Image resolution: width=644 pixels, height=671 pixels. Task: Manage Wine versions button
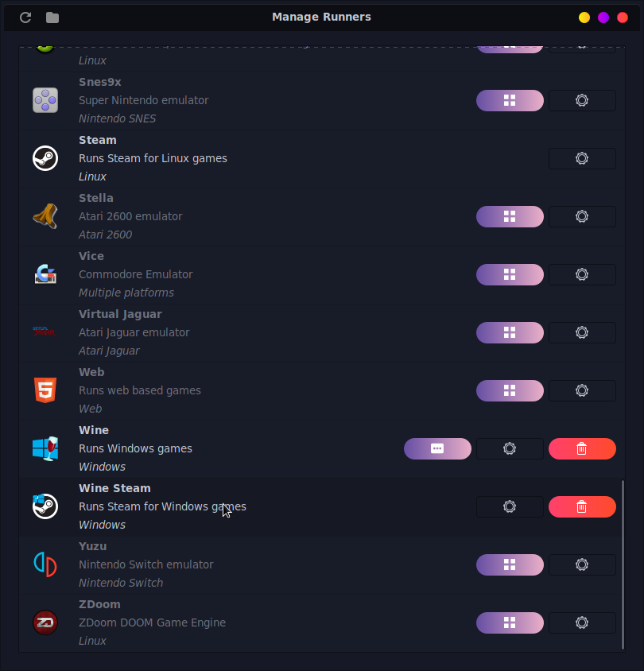point(437,448)
